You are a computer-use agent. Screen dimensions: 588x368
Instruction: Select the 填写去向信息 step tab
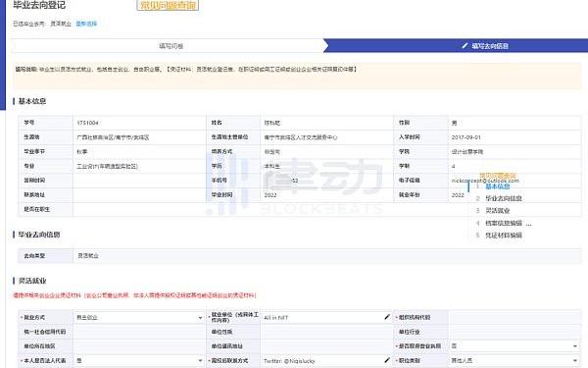coord(456,46)
